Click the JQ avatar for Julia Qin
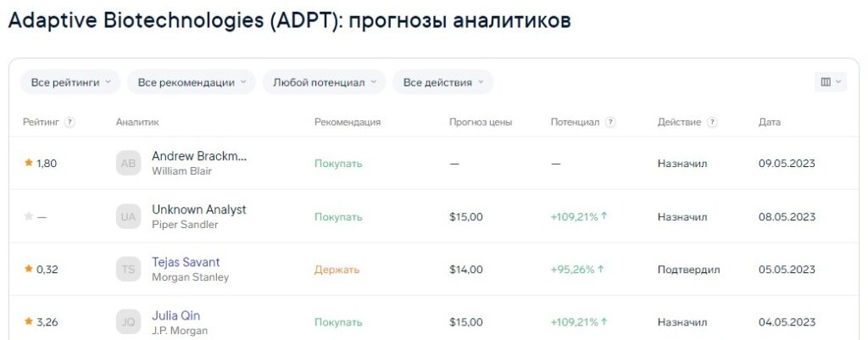Image resolution: width=868 pixels, height=340 pixels. click(x=129, y=322)
